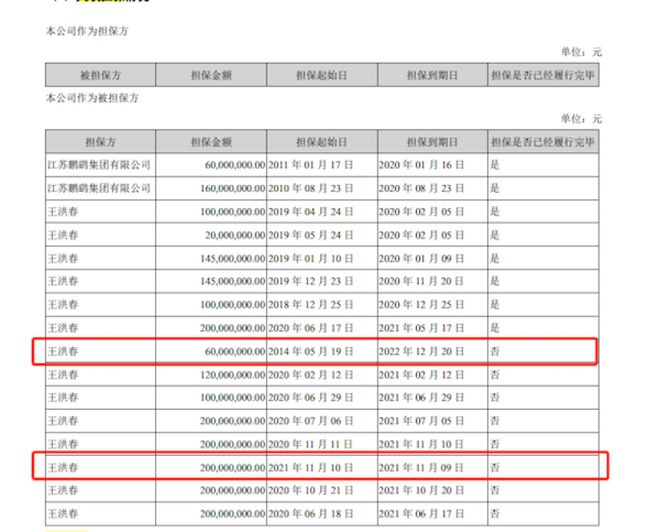660x532 pixels.
Task: Click 江苏鹏鹞集团有限公司 in the 160,000,000.00 row
Action: click(x=99, y=188)
